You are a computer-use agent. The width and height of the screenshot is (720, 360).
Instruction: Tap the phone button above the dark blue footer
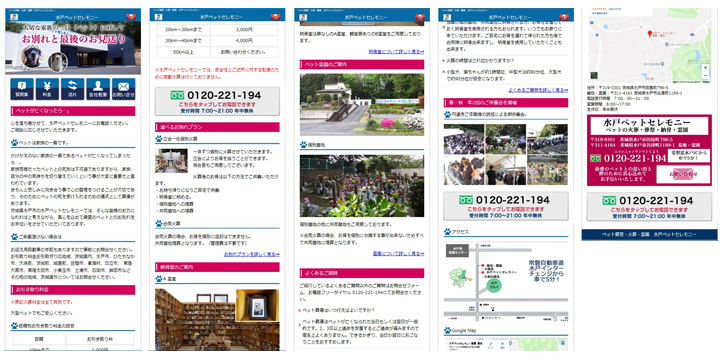[649, 206]
